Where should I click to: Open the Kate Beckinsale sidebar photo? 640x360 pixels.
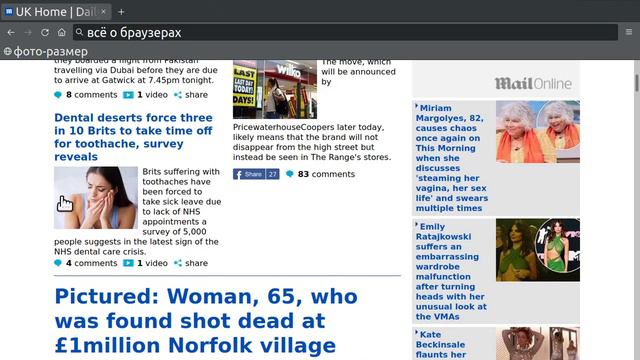[538, 344]
